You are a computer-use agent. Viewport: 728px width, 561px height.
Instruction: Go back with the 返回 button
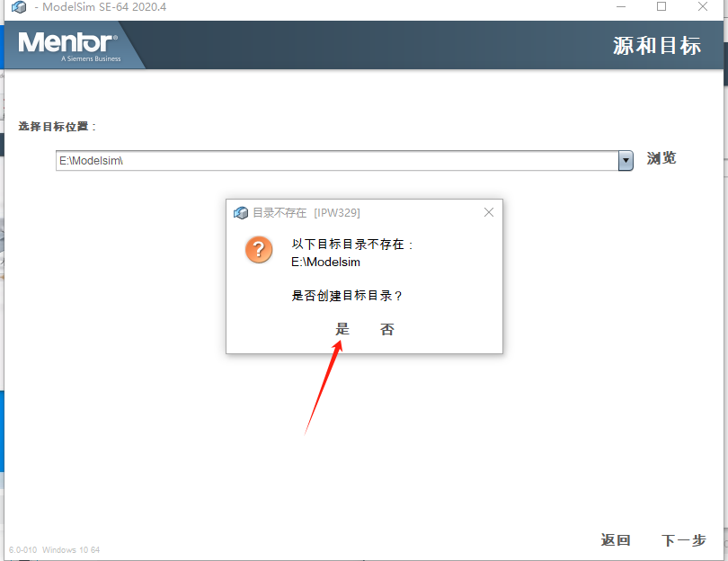(616, 540)
